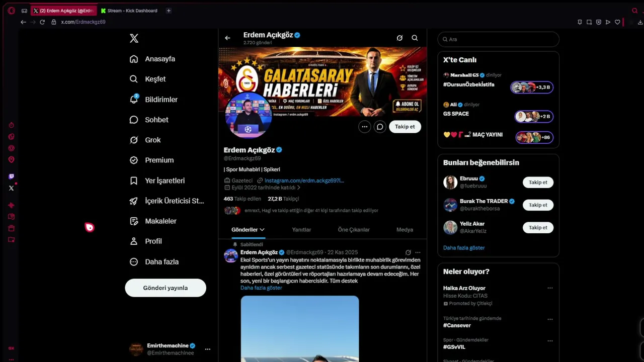Expand pinned post with Daha fazla göster
Screen dimensions: 644x362
click(x=261, y=288)
